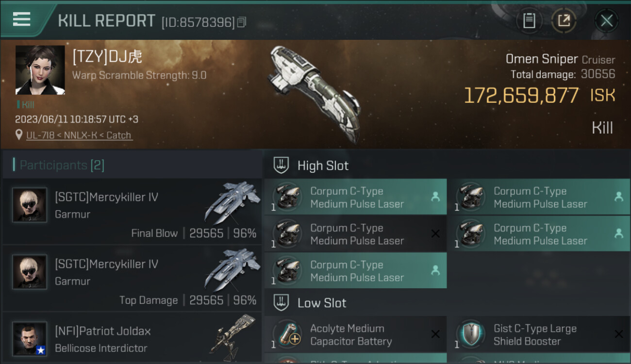Click the destroyed Pulse Laser X marker
The image size is (631, 364).
pos(435,234)
